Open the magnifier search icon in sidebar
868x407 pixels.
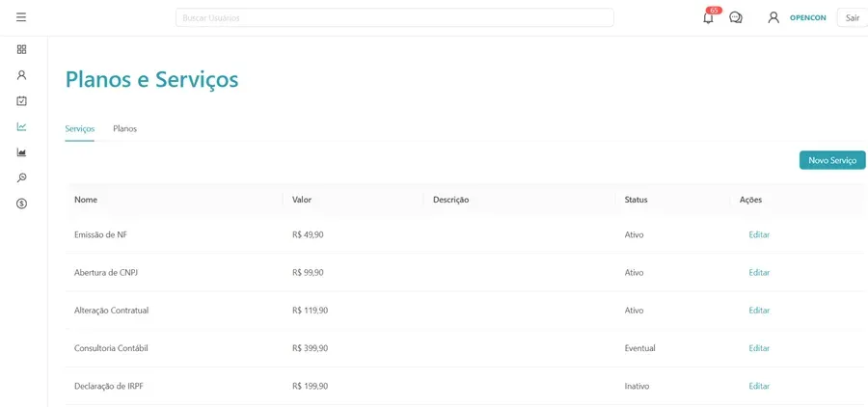(x=21, y=177)
